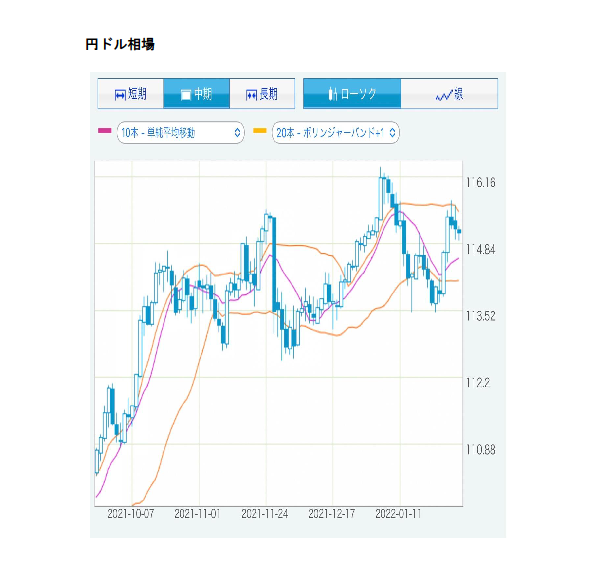595x575 pixels.
Task: Switch to the 長期 period tab
Action: pos(262,94)
